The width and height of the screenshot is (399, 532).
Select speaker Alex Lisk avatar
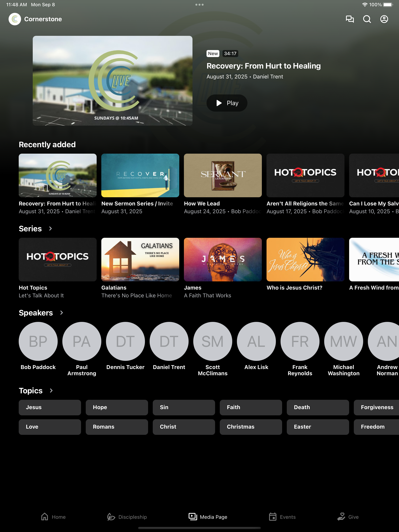(256, 341)
